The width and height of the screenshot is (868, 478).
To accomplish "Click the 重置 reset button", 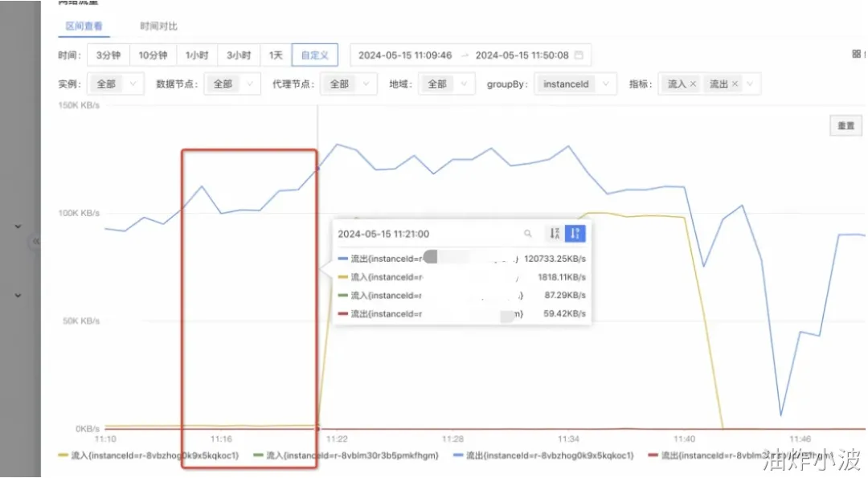I will (x=845, y=125).
